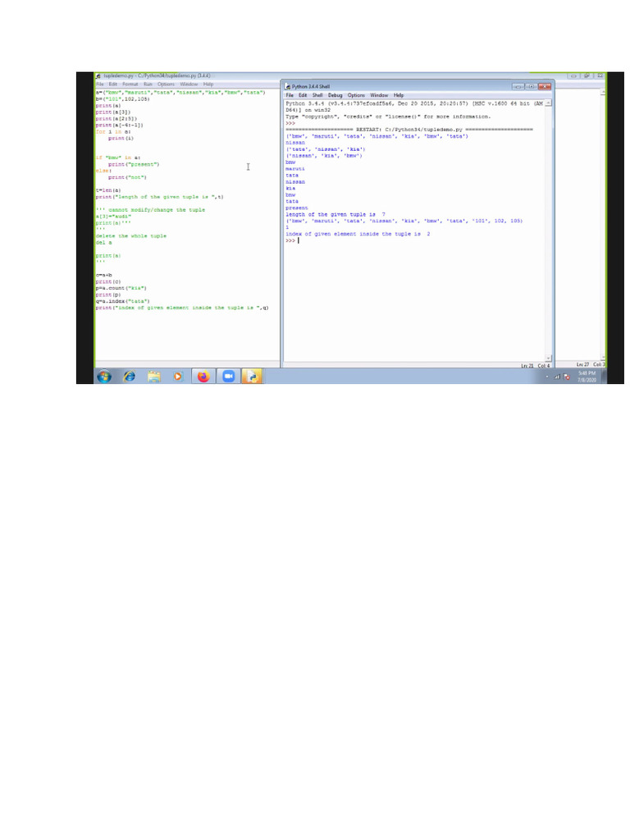
Task: Place cursor at the last >>> shell prompt
Action: coord(290,240)
